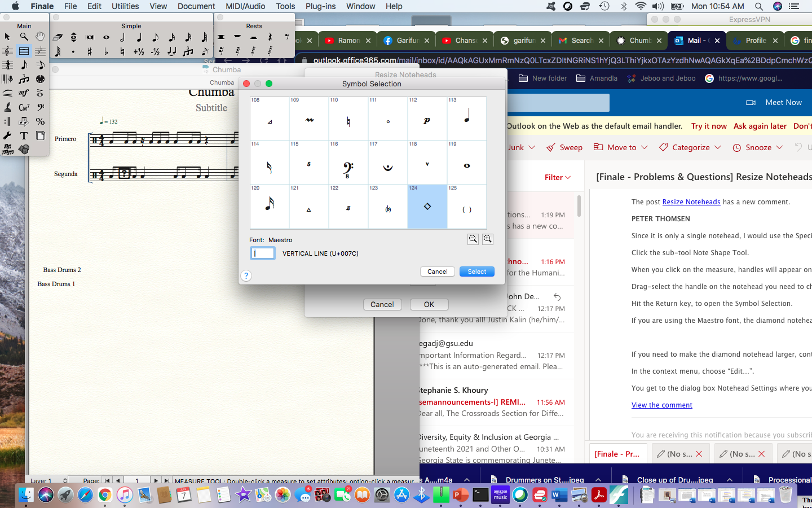Select the Expression tool (mf)
Image resolution: width=812 pixels, height=508 pixels.
click(x=24, y=93)
